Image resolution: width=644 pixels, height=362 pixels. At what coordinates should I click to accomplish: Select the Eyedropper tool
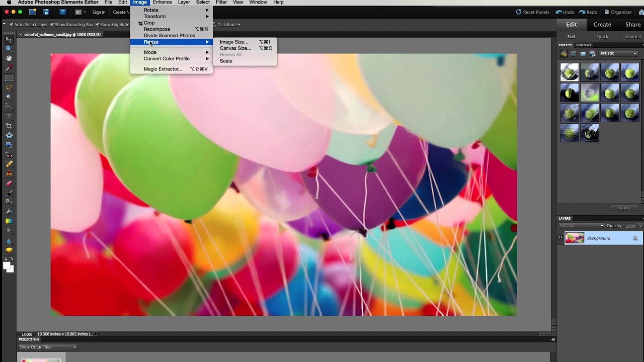click(9, 68)
